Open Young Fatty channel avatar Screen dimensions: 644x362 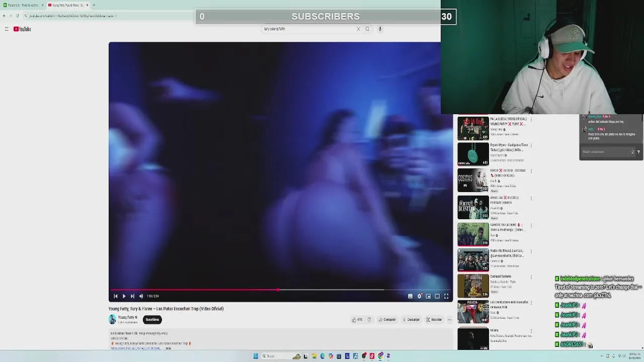tap(112, 319)
